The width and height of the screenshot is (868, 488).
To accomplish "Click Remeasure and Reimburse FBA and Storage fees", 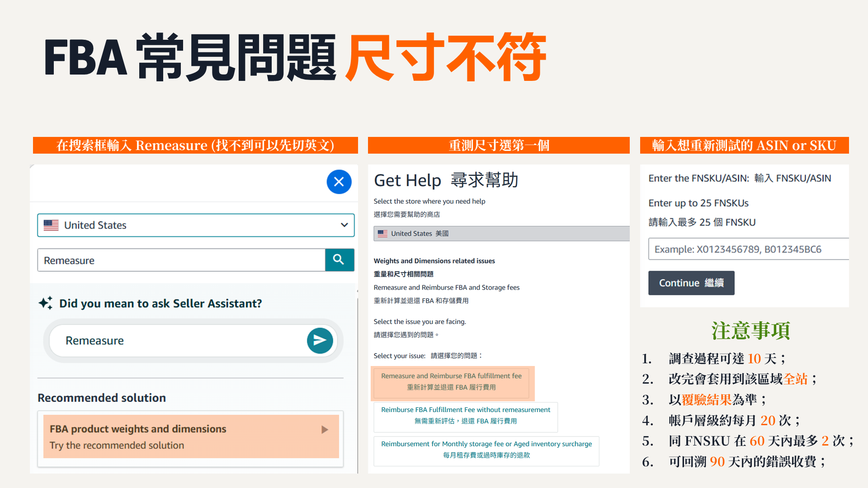I will (447, 287).
